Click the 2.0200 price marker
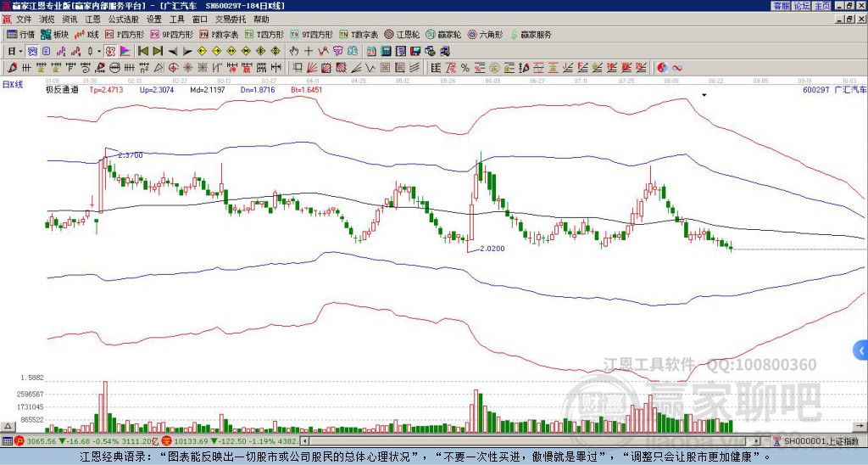The height and width of the screenshot is (465, 868). [492, 249]
